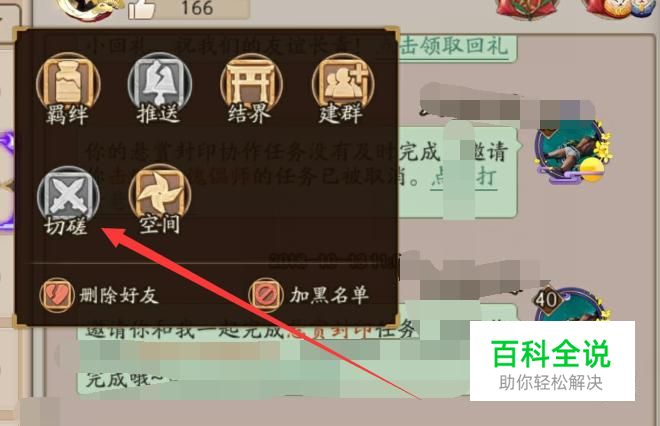The width and height of the screenshot is (660, 426).
Task: Click the 166 likes counter
Action: pos(197,8)
